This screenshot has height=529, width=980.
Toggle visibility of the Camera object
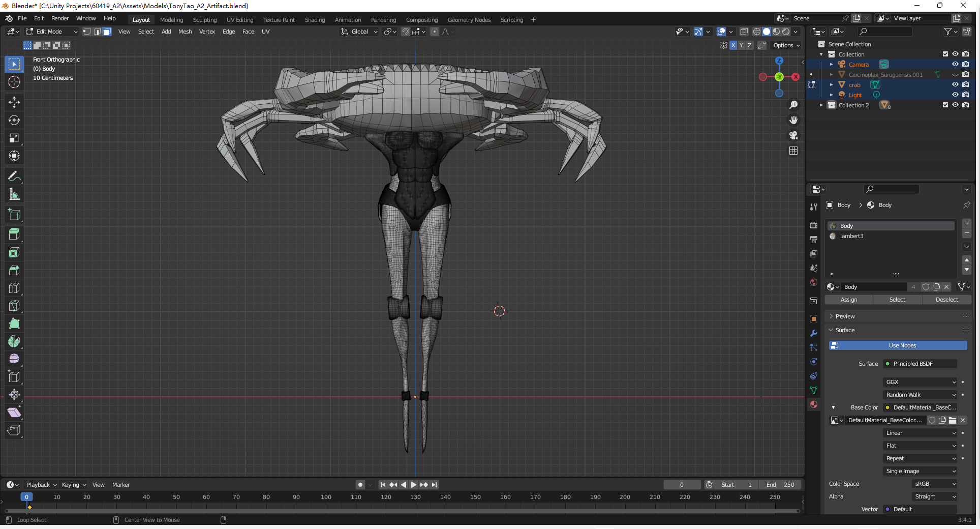[955, 64]
